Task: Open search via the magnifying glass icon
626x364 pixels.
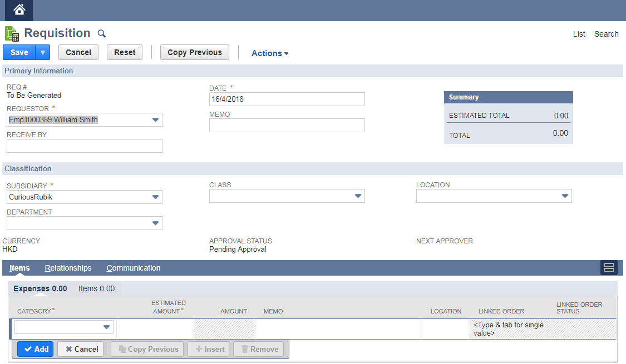Action: 101,33
